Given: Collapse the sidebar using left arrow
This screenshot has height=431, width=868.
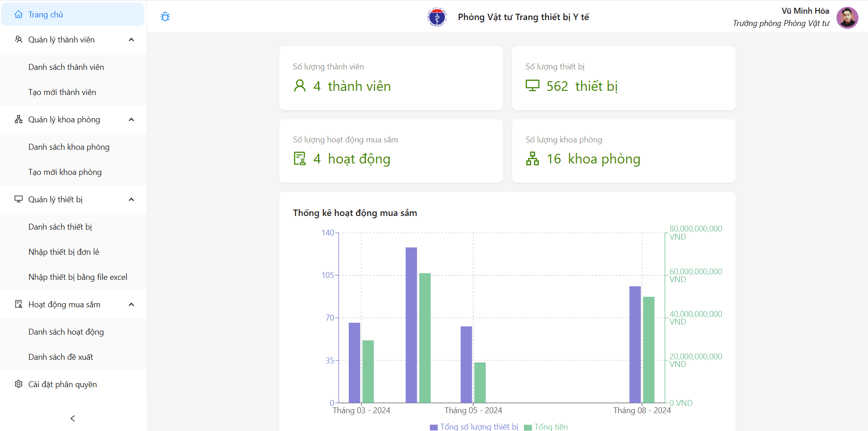Looking at the screenshot, I should click(73, 418).
